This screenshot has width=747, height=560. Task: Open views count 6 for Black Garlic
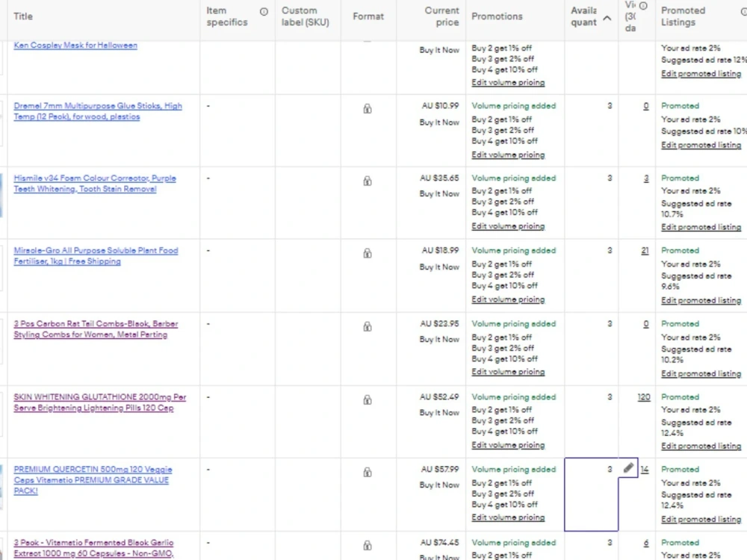pos(646,543)
